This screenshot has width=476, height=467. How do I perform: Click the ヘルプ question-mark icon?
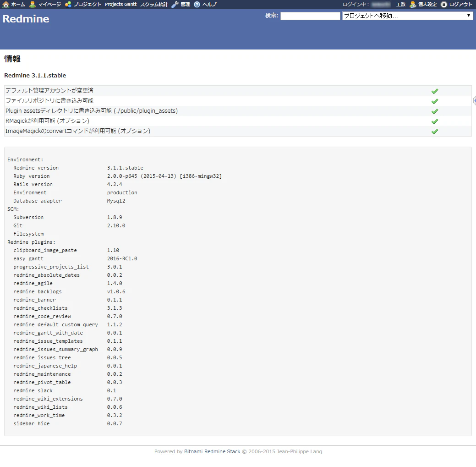tap(197, 5)
